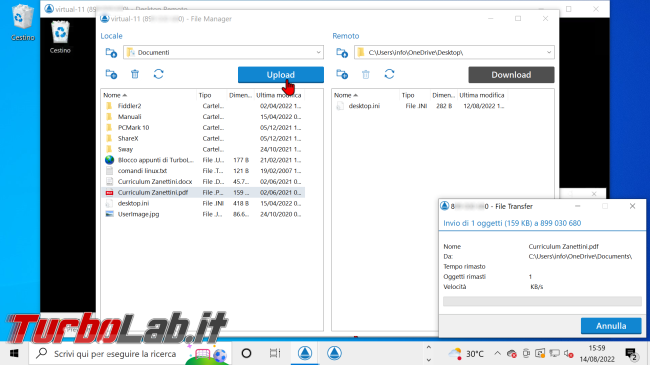
Task: Click the folder icon beside the Remoto path
Action: tap(342, 53)
